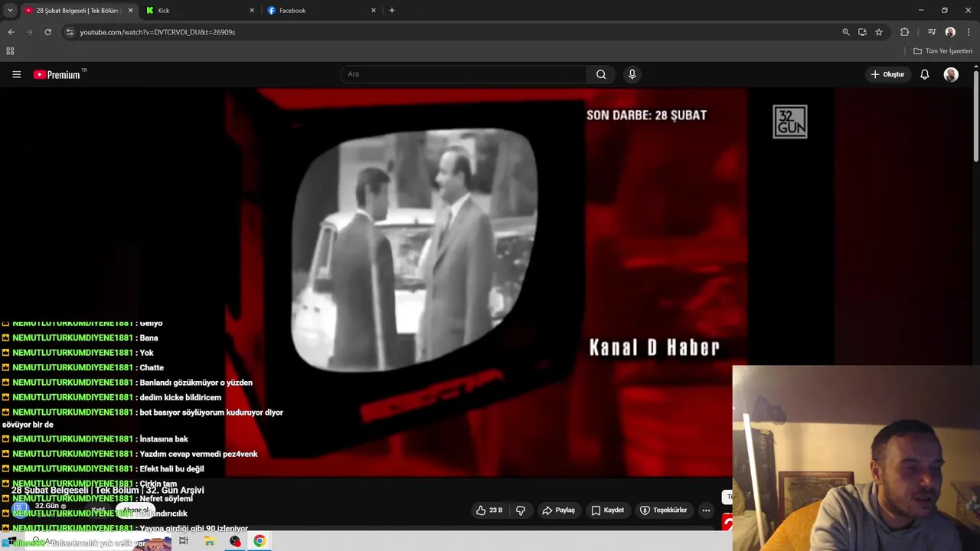This screenshot has height=551, width=980.
Task: Open a new browser tab
Action: (391, 11)
